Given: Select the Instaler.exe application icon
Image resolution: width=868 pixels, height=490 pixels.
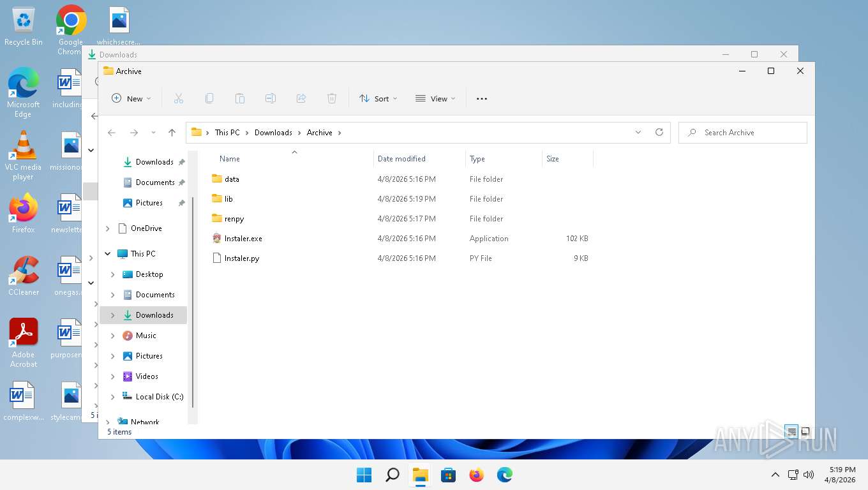Looking at the screenshot, I should pos(217,238).
